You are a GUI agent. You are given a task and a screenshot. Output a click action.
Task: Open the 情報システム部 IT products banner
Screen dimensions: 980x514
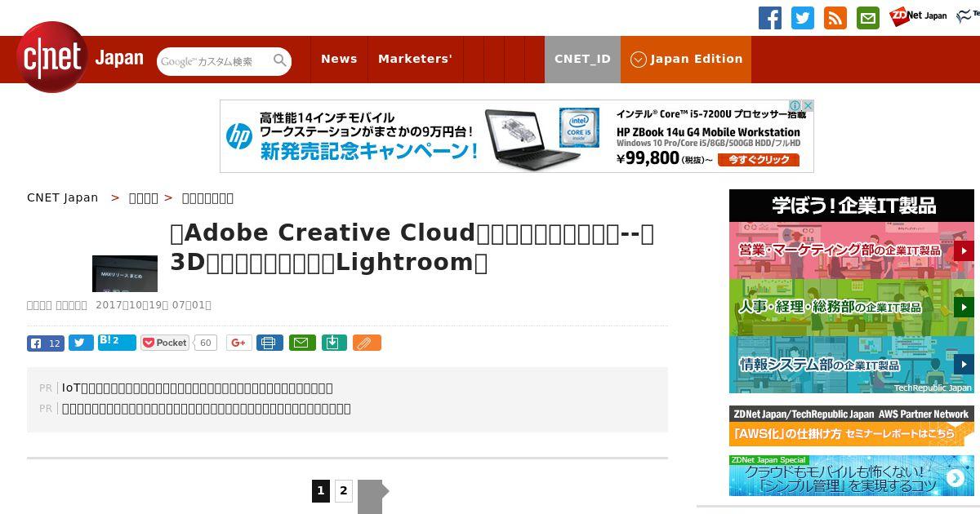click(852, 365)
